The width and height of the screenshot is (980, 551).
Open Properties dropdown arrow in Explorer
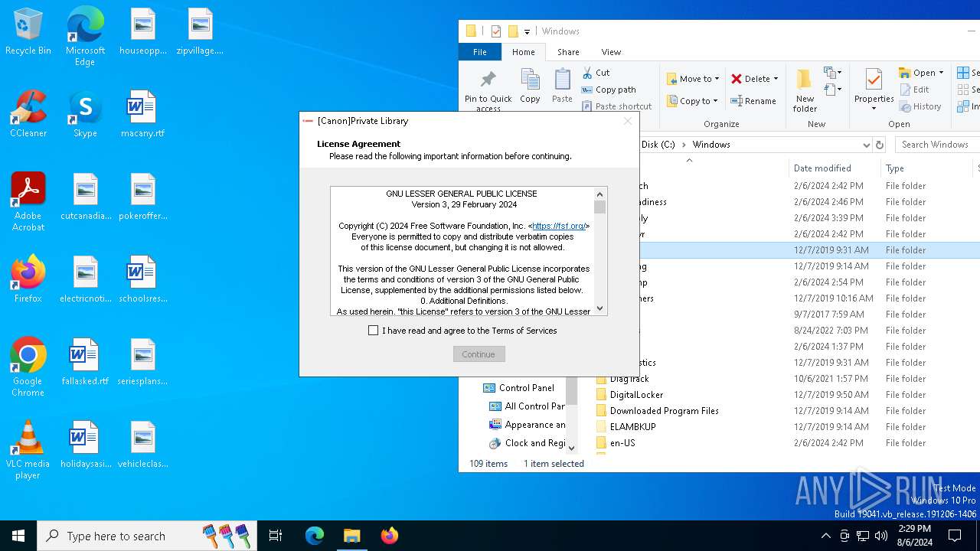[x=874, y=108]
